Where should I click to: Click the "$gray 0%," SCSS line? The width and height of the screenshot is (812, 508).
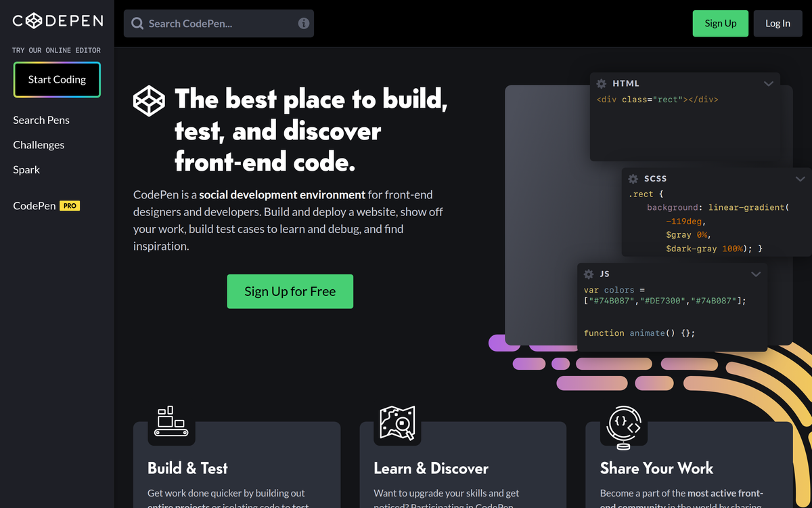click(689, 235)
